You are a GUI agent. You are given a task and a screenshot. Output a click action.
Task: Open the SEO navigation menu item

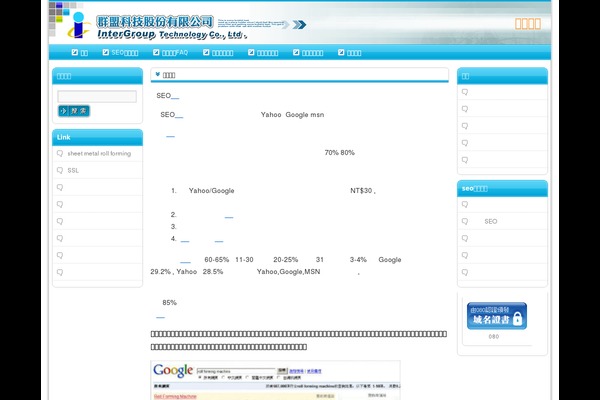point(125,53)
